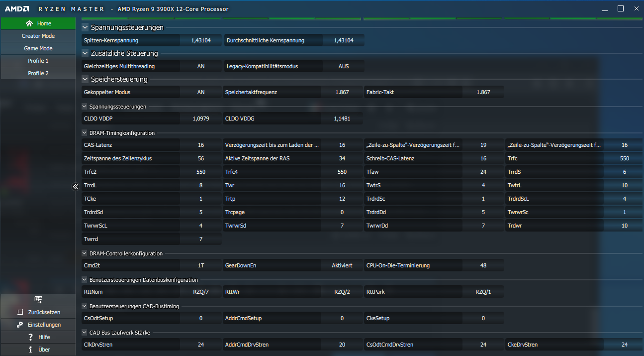The image size is (644, 356).
Task: Click the TrrdL value 8
Action: (x=201, y=185)
